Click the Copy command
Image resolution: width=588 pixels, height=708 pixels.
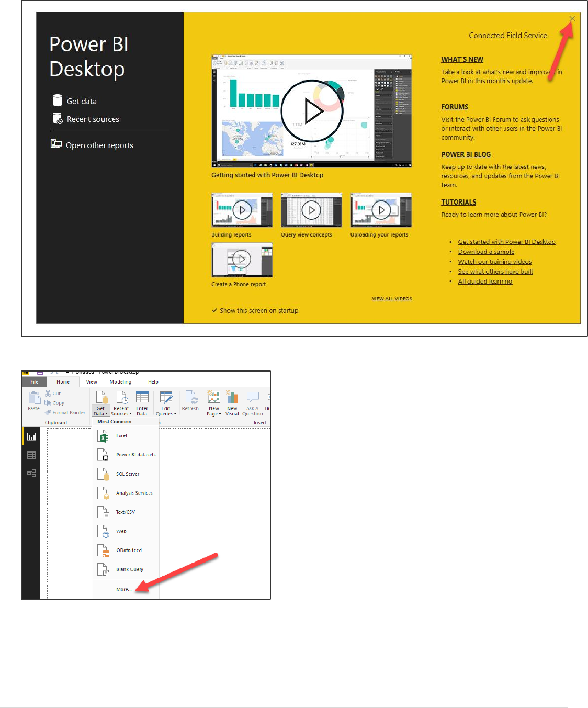pos(54,403)
